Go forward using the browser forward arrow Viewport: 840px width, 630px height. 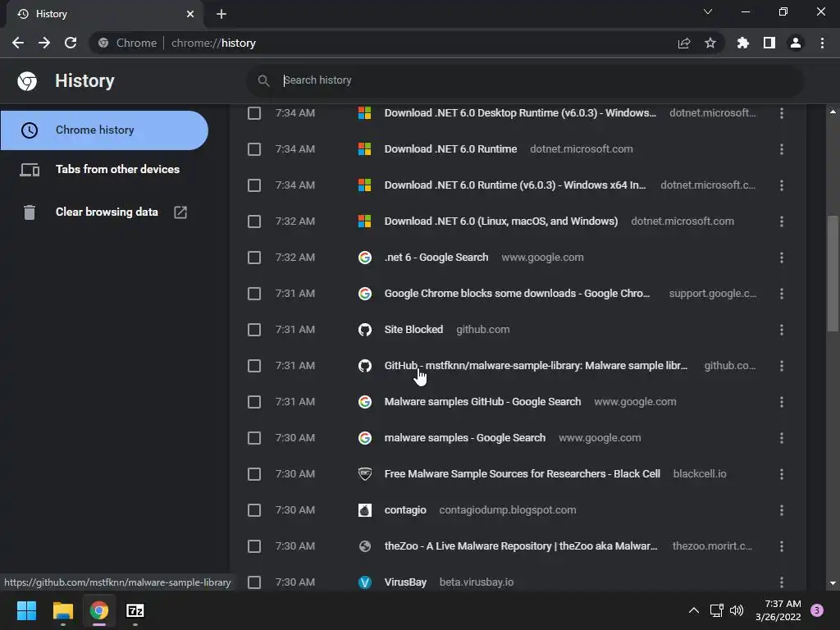tap(44, 43)
